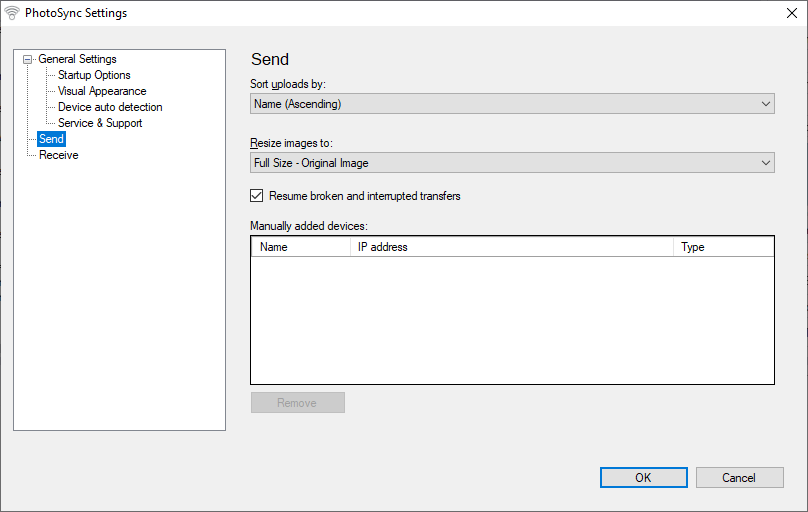This screenshot has width=808, height=512.
Task: Sort devices by Type column header
Action: pos(723,247)
